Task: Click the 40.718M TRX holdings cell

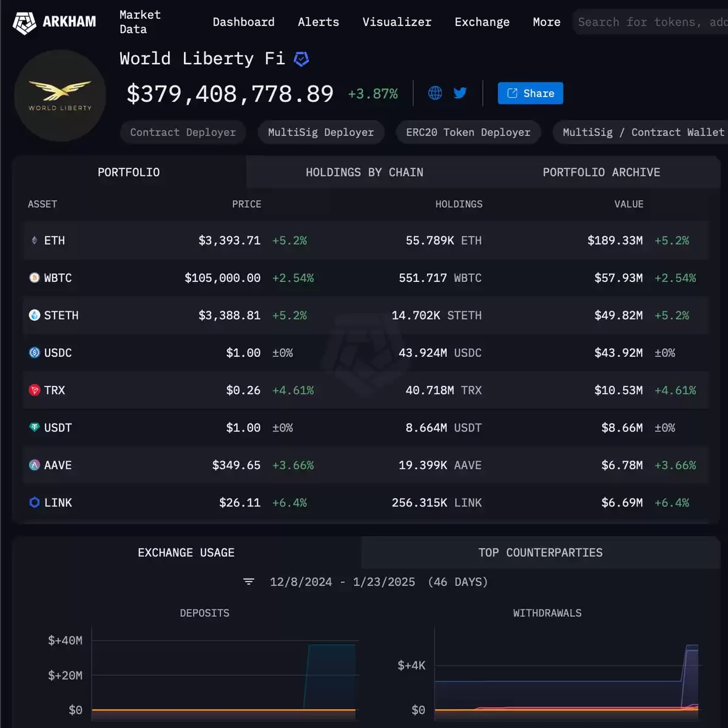Action: click(x=443, y=390)
